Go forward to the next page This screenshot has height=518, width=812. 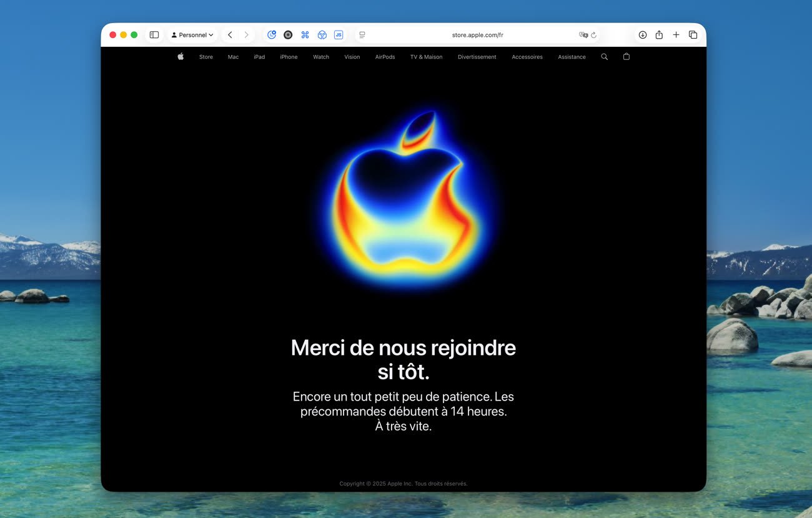[x=246, y=35]
